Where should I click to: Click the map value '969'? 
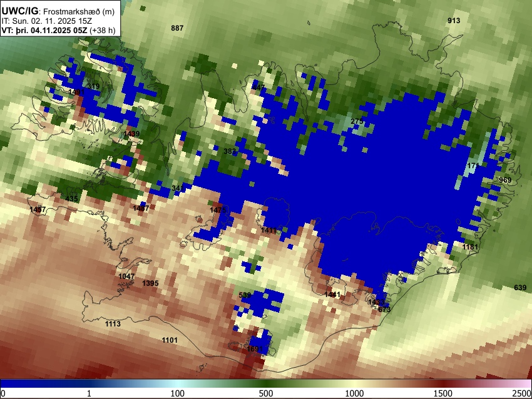505,180
